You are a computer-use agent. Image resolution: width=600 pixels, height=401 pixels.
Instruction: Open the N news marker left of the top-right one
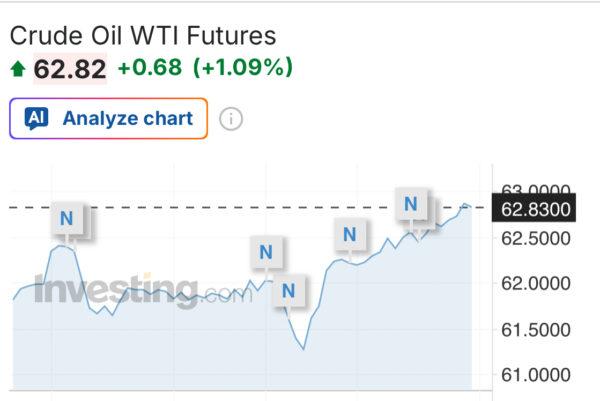pyautogui.click(x=349, y=235)
